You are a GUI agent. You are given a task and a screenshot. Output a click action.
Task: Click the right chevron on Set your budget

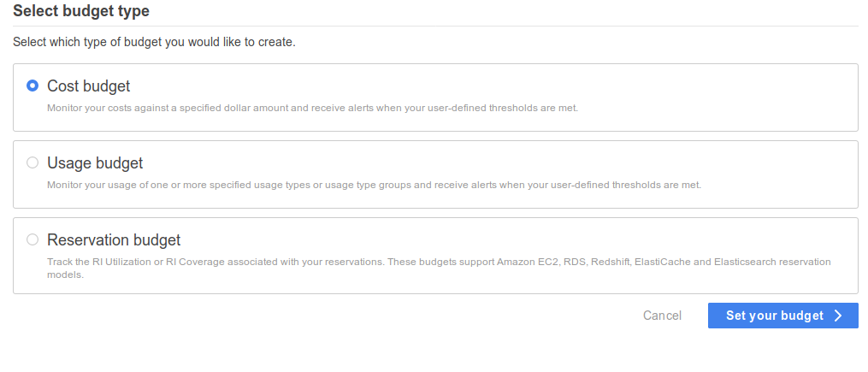pos(838,316)
